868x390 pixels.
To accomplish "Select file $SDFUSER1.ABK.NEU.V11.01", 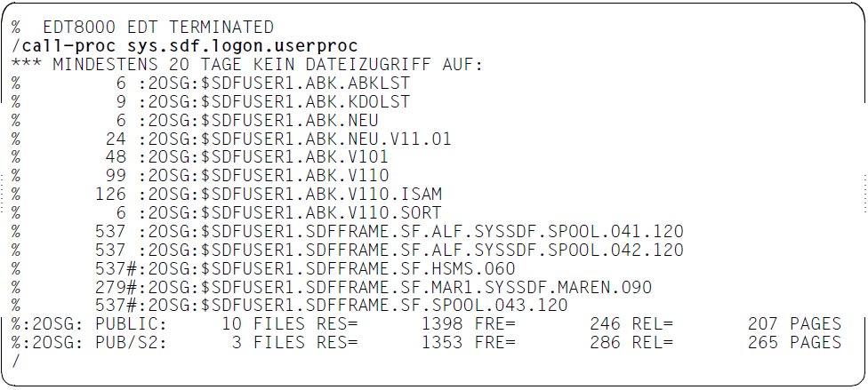I will click(231, 139).
